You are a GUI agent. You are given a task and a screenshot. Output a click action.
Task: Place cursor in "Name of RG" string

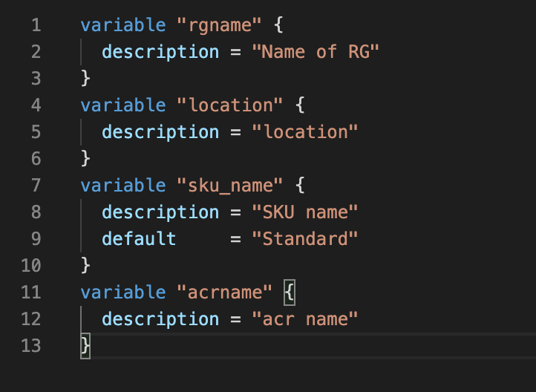coord(316,52)
